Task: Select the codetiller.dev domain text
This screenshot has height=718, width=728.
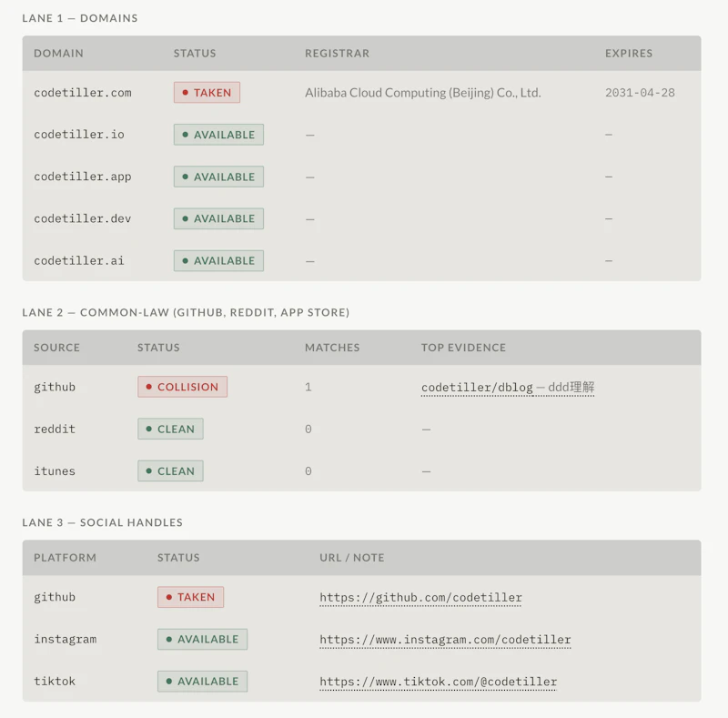Action: point(83,218)
